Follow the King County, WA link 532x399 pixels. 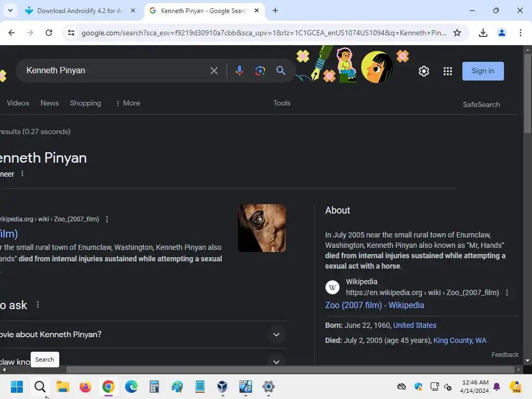click(x=460, y=340)
